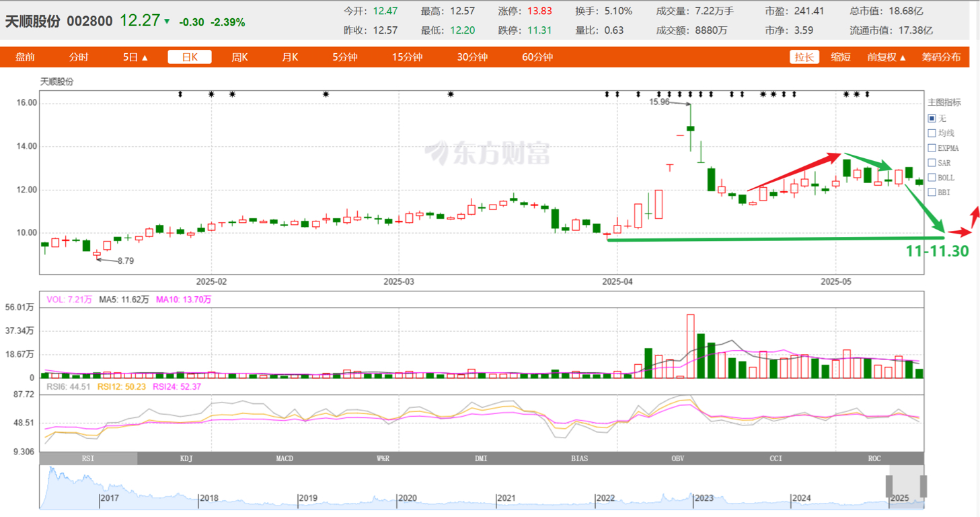Click the stock code 002800
The image size is (980, 517).
89,22
